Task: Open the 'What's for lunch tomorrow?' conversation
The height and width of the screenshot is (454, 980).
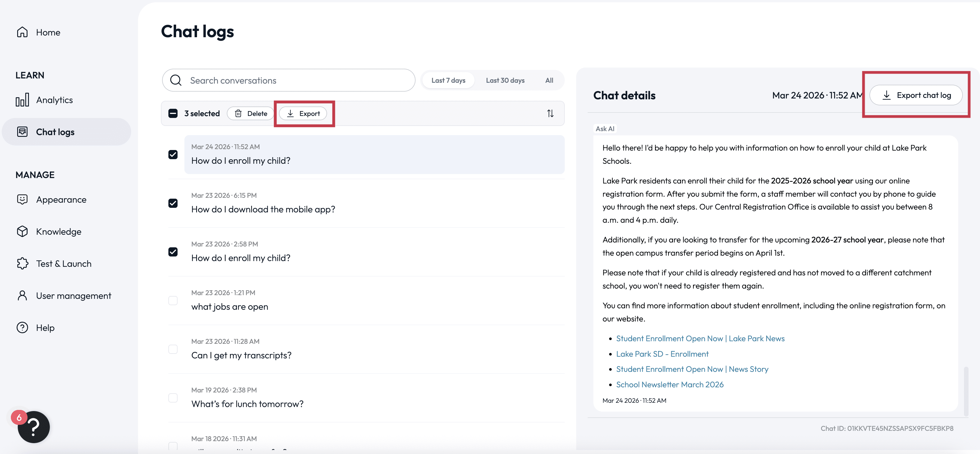Action: point(374,398)
